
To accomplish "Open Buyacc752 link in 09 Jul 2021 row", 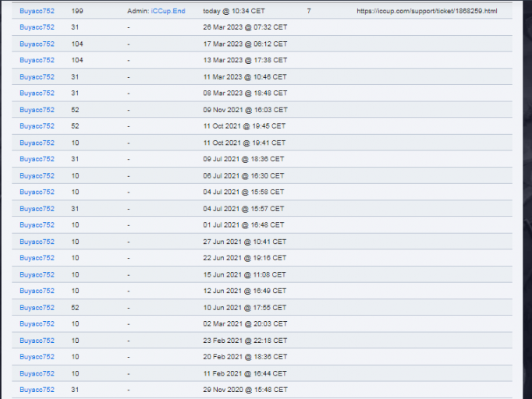I will pos(37,159).
